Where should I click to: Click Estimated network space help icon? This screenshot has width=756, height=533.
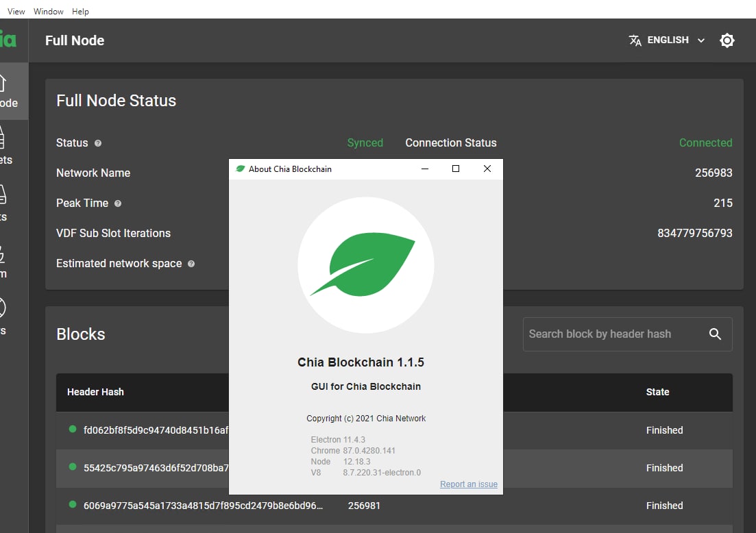(x=191, y=264)
